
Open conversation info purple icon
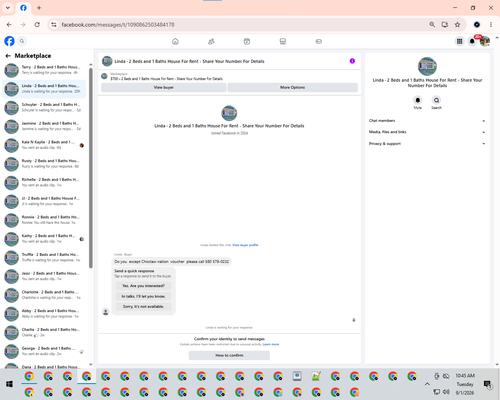tap(352, 61)
